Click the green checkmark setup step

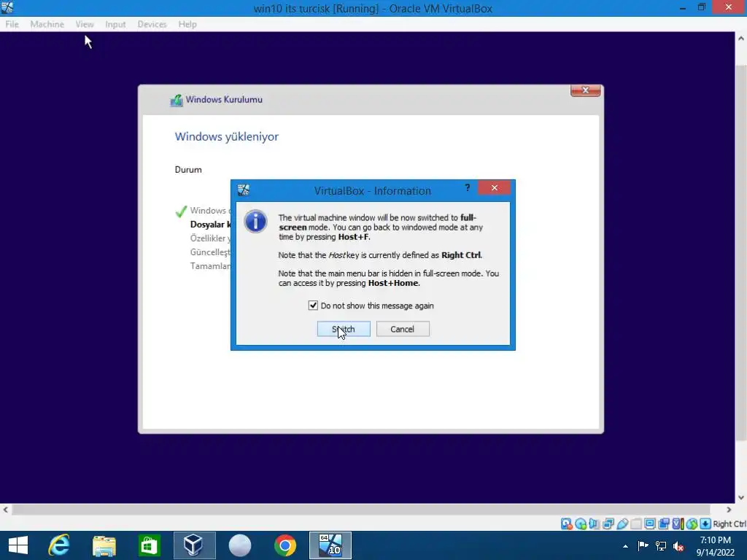pyautogui.click(x=181, y=211)
